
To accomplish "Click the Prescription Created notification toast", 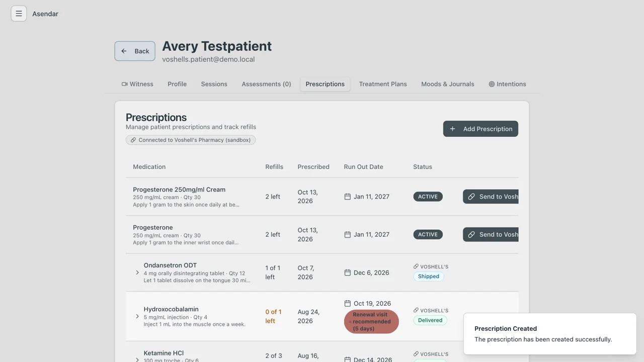I will pos(550,334).
